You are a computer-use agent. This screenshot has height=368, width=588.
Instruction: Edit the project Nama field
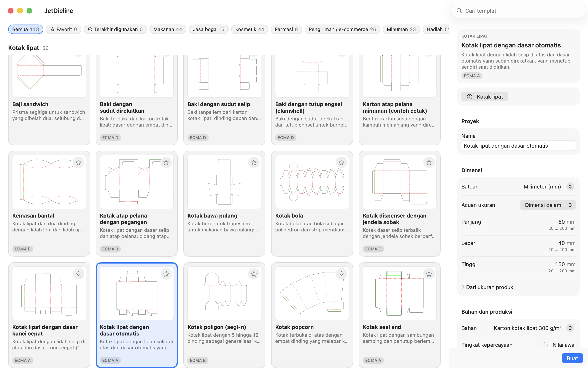(518, 146)
